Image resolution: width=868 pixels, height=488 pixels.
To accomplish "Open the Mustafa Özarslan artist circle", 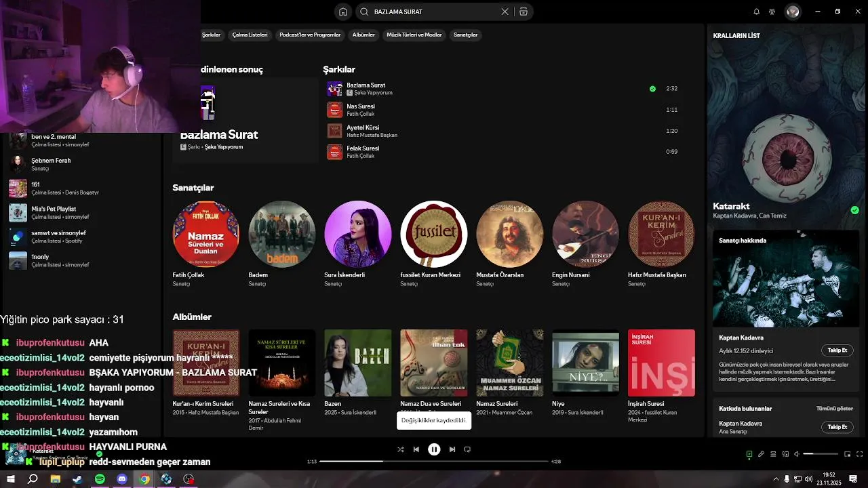I will (x=510, y=234).
